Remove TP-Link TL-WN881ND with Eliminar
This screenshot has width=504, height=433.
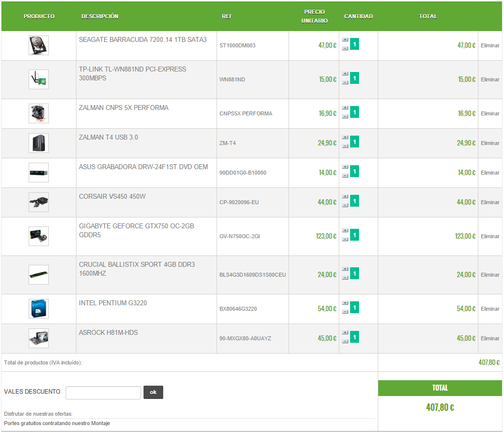[490, 80]
